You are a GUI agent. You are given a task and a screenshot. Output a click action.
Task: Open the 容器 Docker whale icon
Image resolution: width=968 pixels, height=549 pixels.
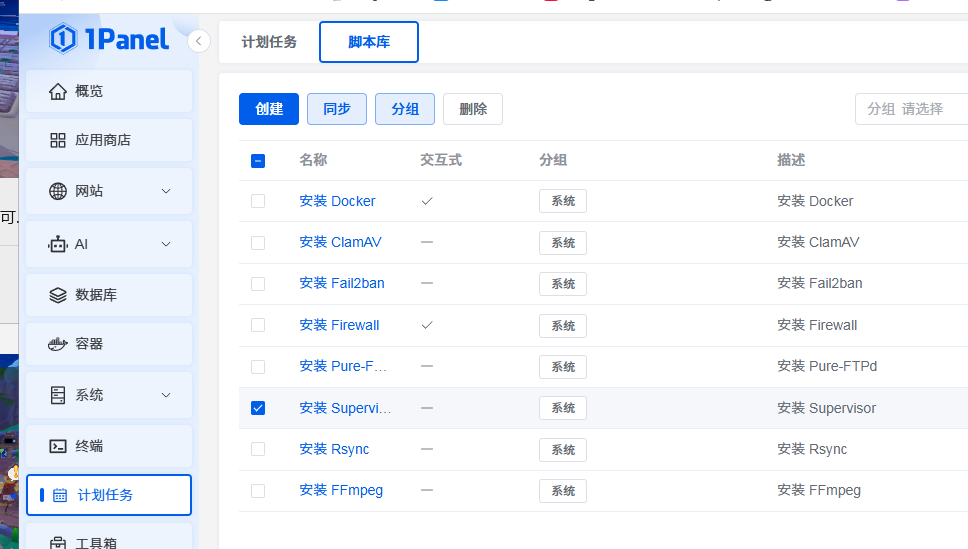click(x=58, y=344)
